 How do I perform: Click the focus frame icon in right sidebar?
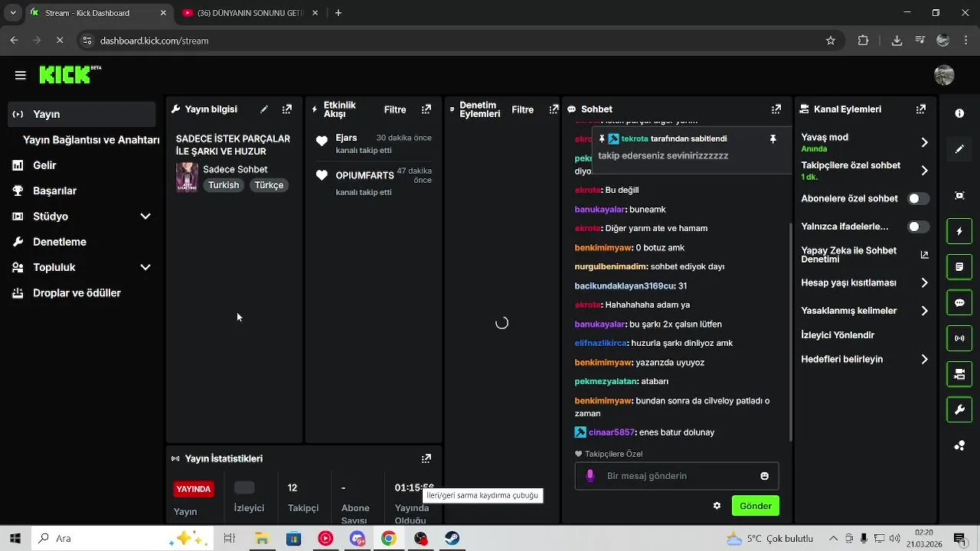(x=959, y=195)
